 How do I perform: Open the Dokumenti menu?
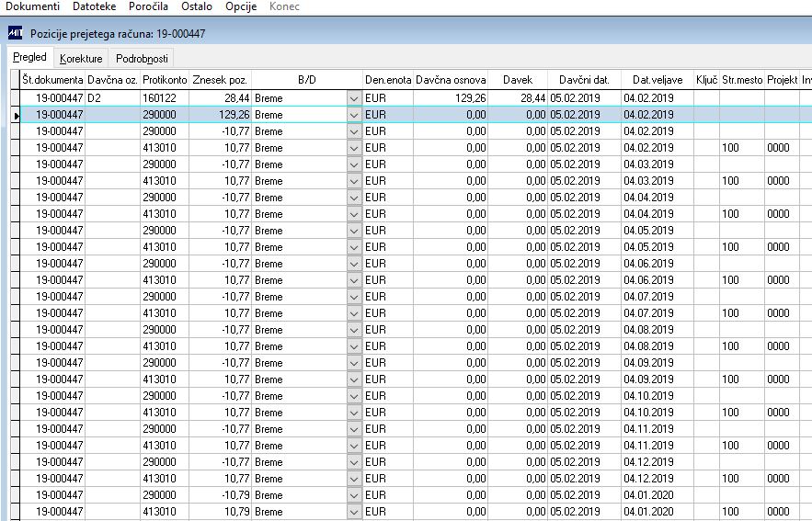pyautogui.click(x=32, y=6)
